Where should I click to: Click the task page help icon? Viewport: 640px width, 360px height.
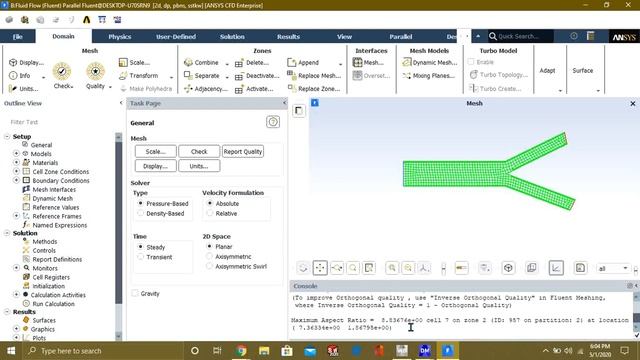(x=273, y=122)
